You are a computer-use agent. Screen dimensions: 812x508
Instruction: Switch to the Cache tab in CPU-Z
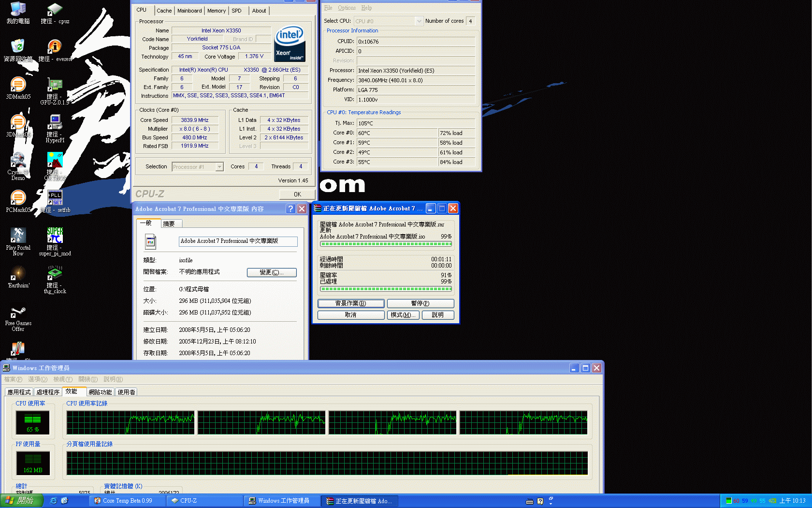164,11
